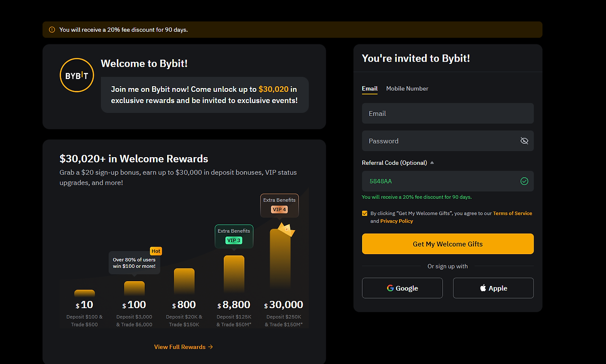
Task: Click the VIP 4 Extra Benefits badge
Action: (x=279, y=205)
